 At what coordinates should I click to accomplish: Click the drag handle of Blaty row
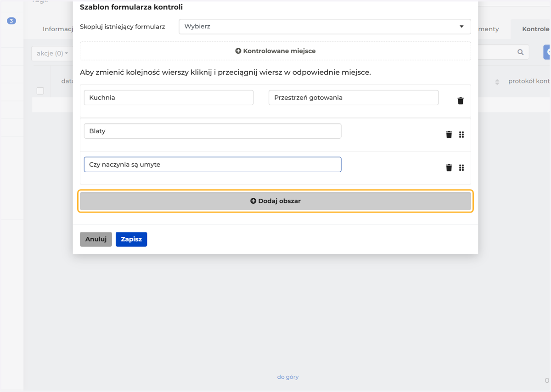pyautogui.click(x=461, y=134)
